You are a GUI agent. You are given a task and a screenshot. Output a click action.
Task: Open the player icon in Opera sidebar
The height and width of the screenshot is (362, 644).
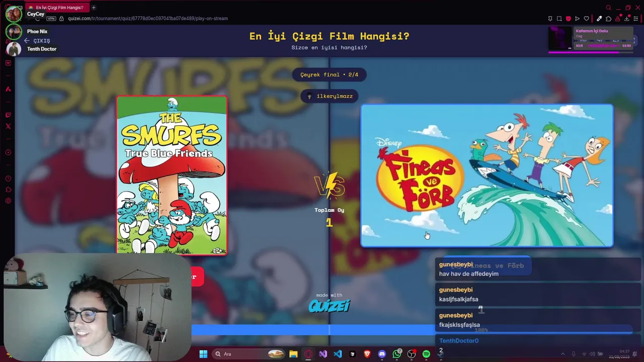click(x=8, y=152)
